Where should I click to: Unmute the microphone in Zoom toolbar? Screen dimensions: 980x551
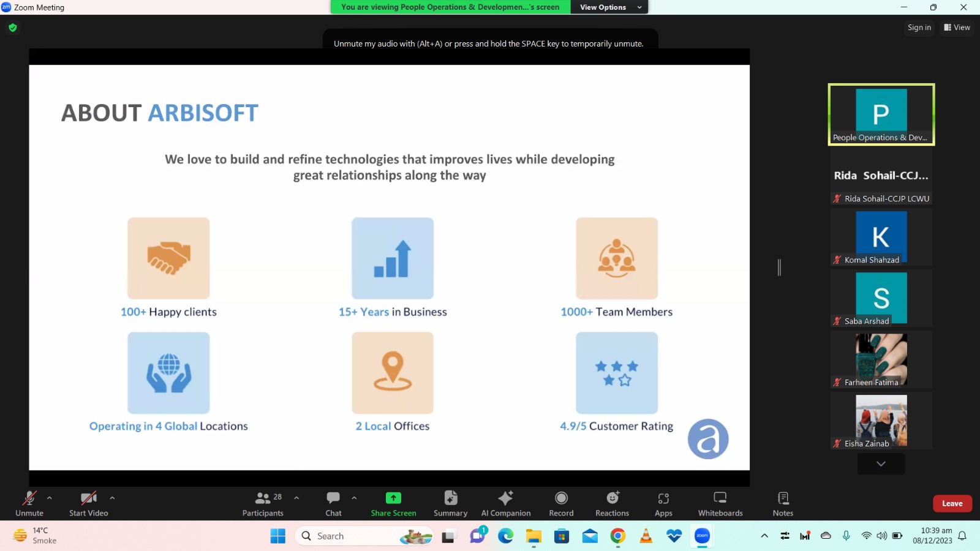[29, 503]
